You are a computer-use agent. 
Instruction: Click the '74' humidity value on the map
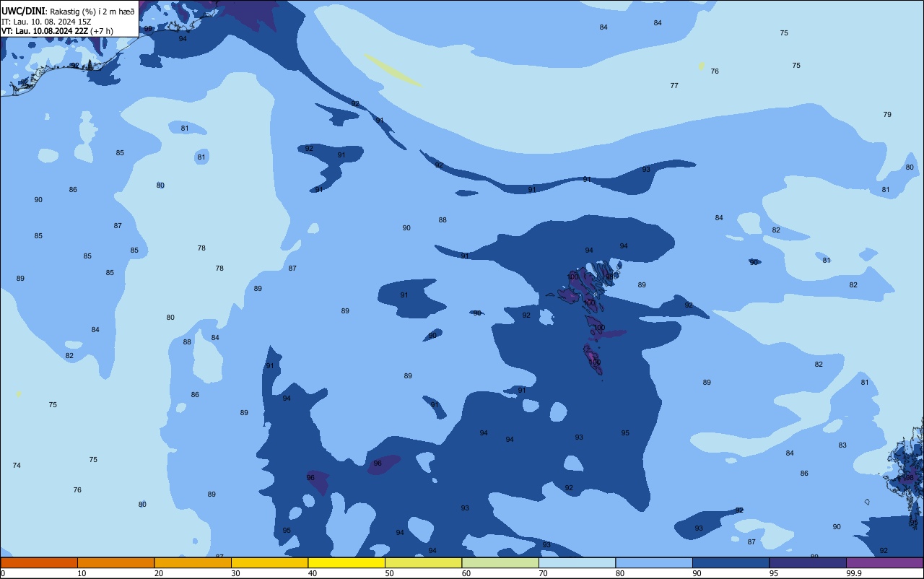point(17,466)
